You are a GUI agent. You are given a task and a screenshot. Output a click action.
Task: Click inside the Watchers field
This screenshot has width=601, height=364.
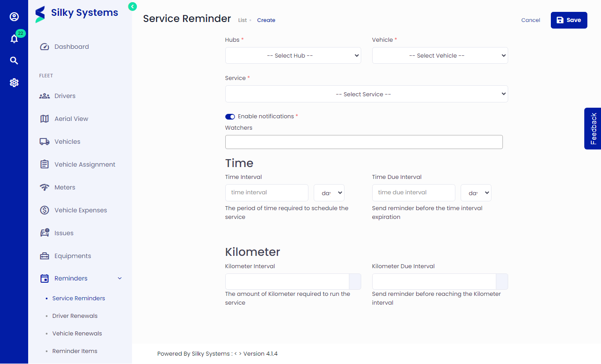coord(363,142)
